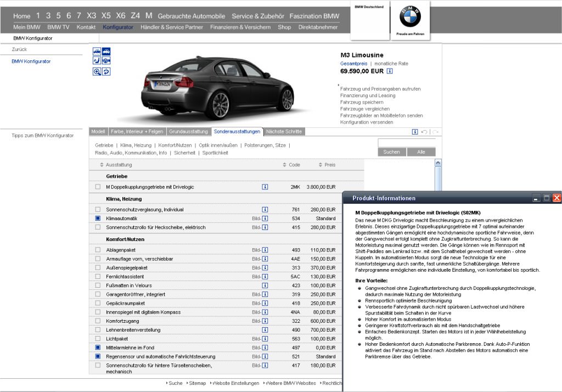
Task: Select the rear car view icon
Action: pos(106,51)
